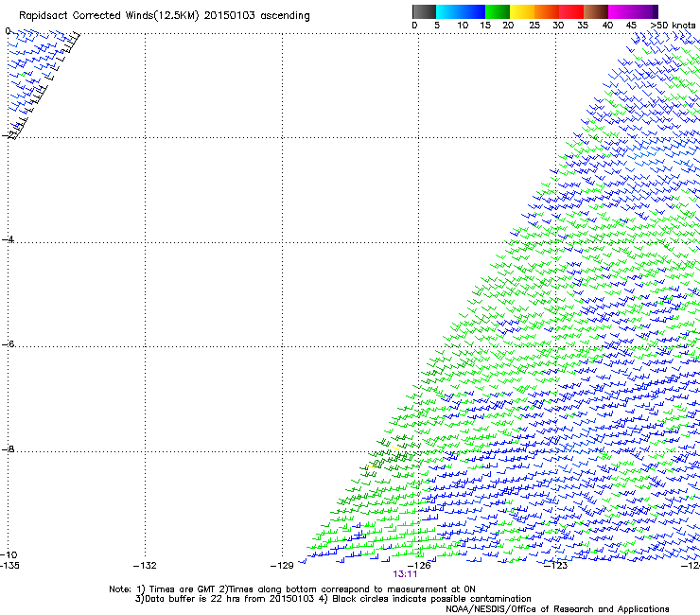Click the Rapidscat Corrected Winds title text
The image size is (700, 615).
click(165, 16)
